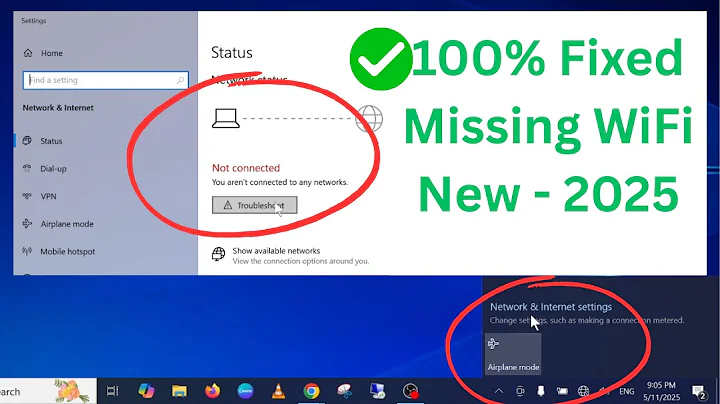The image size is (720, 404).
Task: Launch Copilot from the taskbar
Action: (146, 391)
